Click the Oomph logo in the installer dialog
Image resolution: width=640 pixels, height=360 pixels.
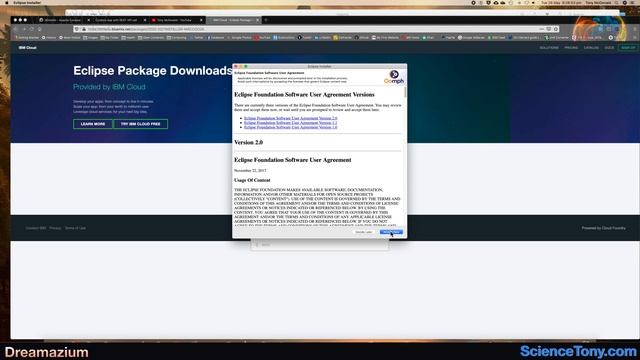(x=394, y=77)
